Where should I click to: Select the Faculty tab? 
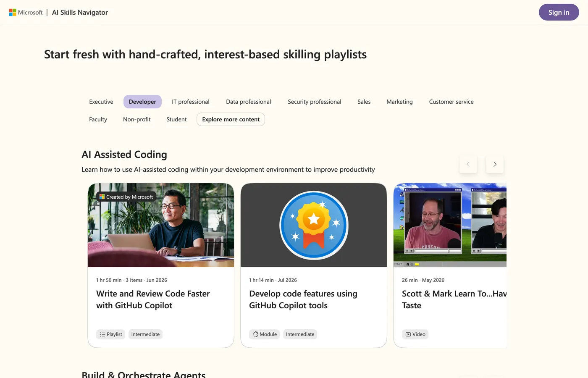[x=98, y=119]
